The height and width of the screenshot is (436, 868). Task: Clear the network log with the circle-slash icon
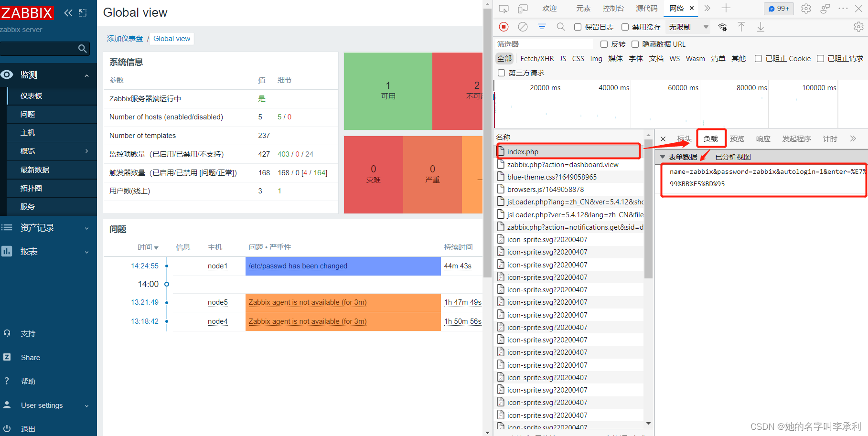point(523,27)
